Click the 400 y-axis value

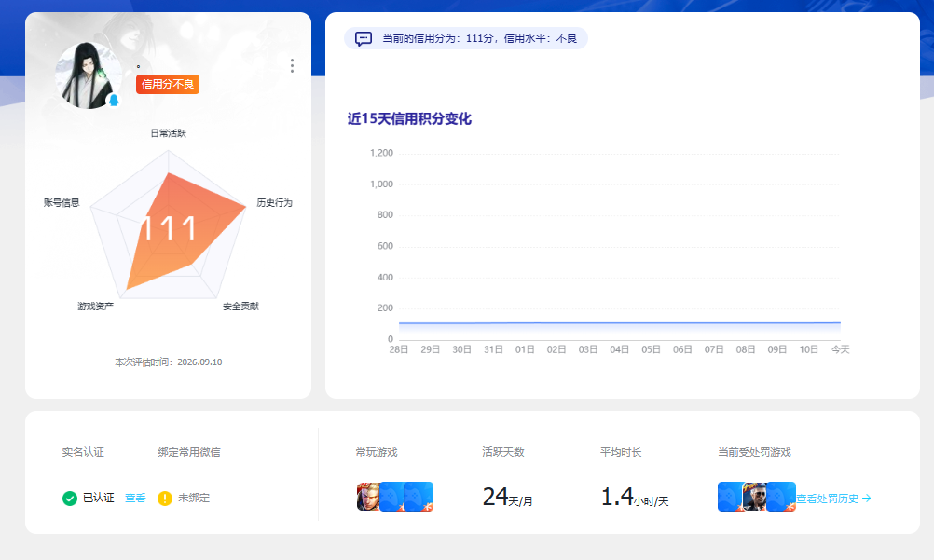(x=385, y=277)
